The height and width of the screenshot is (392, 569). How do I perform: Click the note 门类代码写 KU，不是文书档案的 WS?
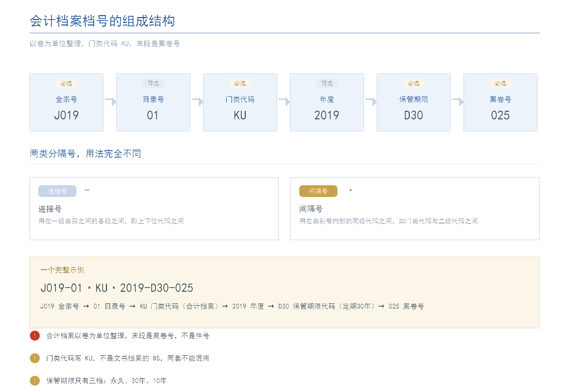click(128, 358)
